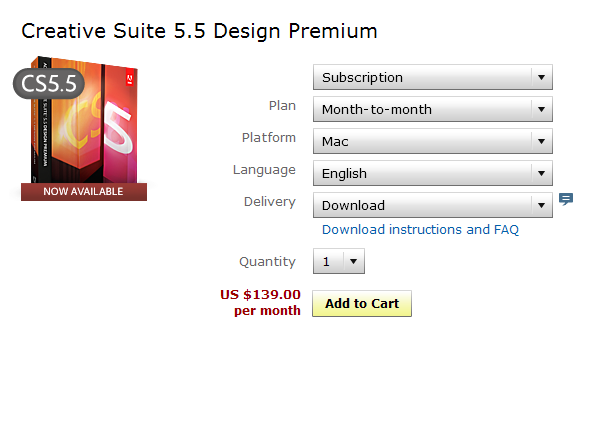Image resolution: width=596 pixels, height=428 pixels.
Task: Click the arrow on the Delivery dropdown
Action: point(542,205)
